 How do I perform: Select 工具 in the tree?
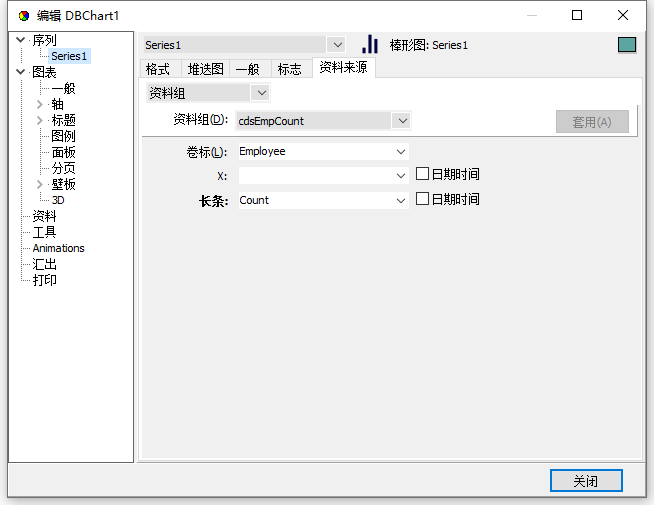click(x=44, y=232)
